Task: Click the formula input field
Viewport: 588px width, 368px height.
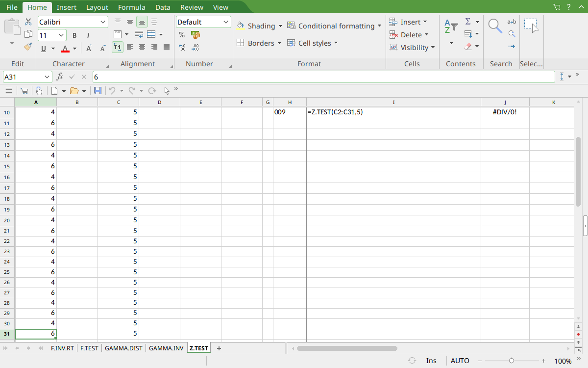Action: [x=323, y=77]
